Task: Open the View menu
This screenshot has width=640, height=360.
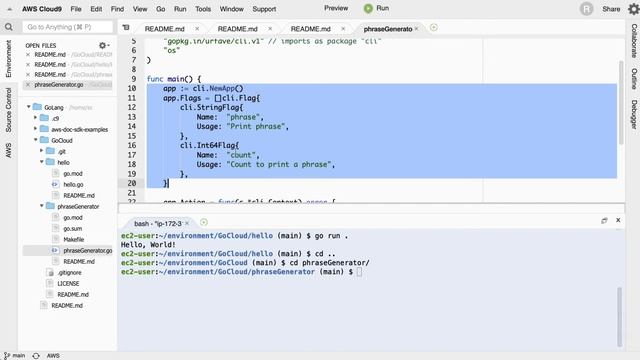Action: tap(140, 9)
